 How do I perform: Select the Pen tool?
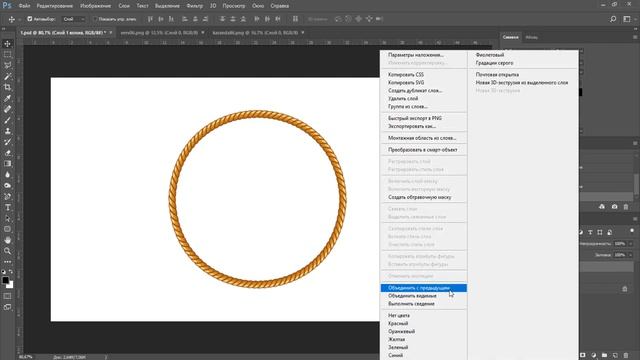pyautogui.click(x=7, y=197)
